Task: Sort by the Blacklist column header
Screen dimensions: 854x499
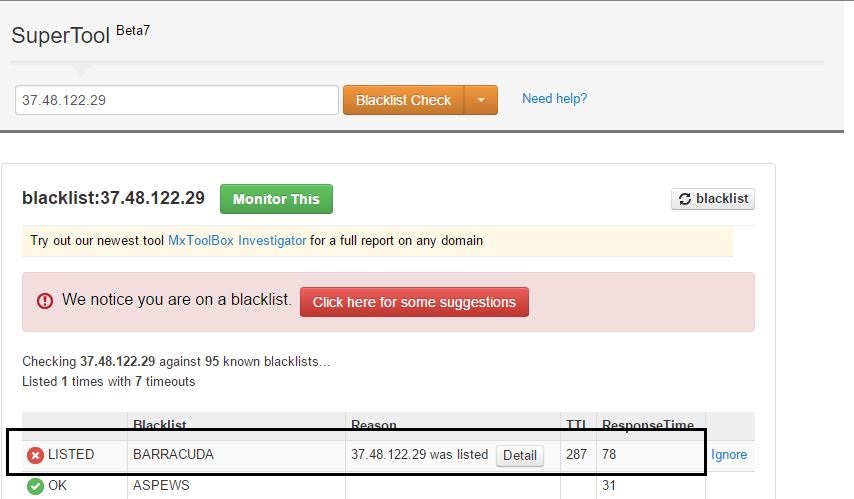Action: pos(160,425)
